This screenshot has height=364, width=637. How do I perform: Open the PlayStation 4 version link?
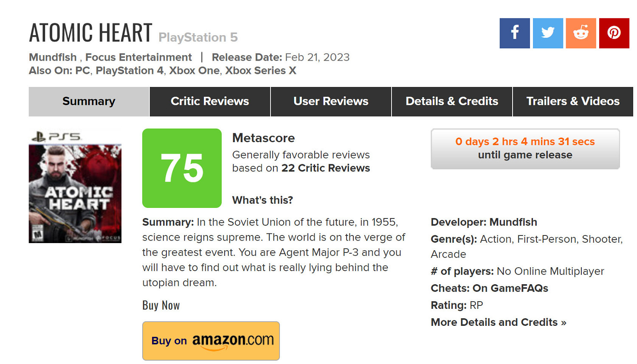130,70
